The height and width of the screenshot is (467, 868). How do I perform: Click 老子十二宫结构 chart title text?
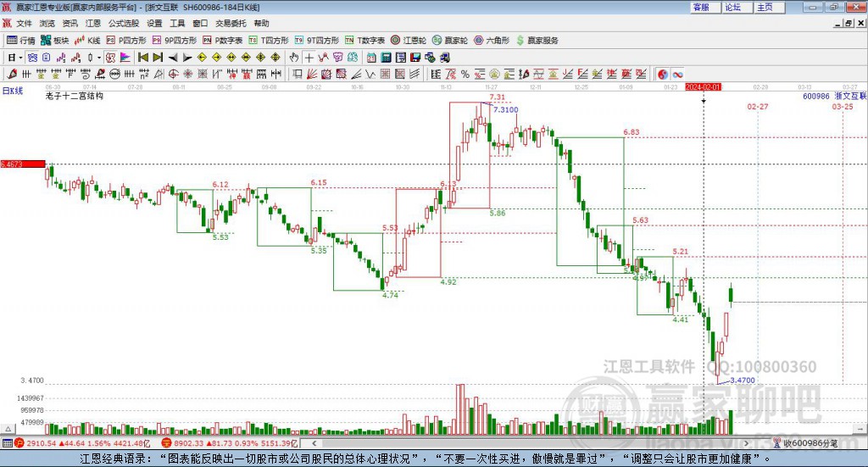pyautogui.click(x=75, y=97)
